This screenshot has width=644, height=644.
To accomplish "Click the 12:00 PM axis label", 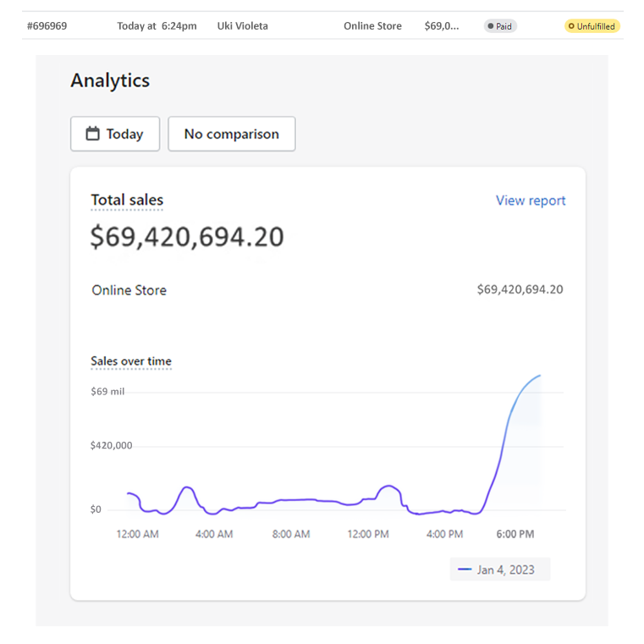I will (368, 534).
